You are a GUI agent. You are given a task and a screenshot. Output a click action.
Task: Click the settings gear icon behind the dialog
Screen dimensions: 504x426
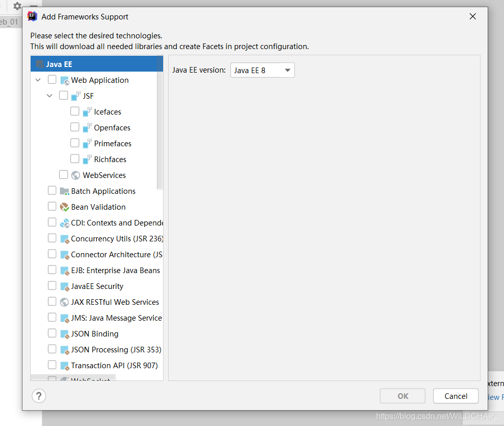tap(17, 6)
